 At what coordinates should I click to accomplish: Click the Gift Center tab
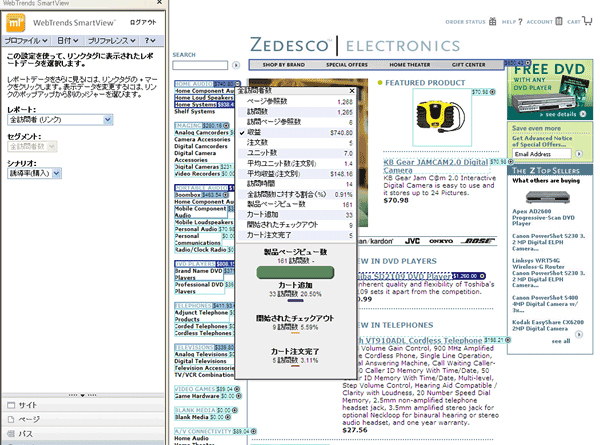click(468, 65)
